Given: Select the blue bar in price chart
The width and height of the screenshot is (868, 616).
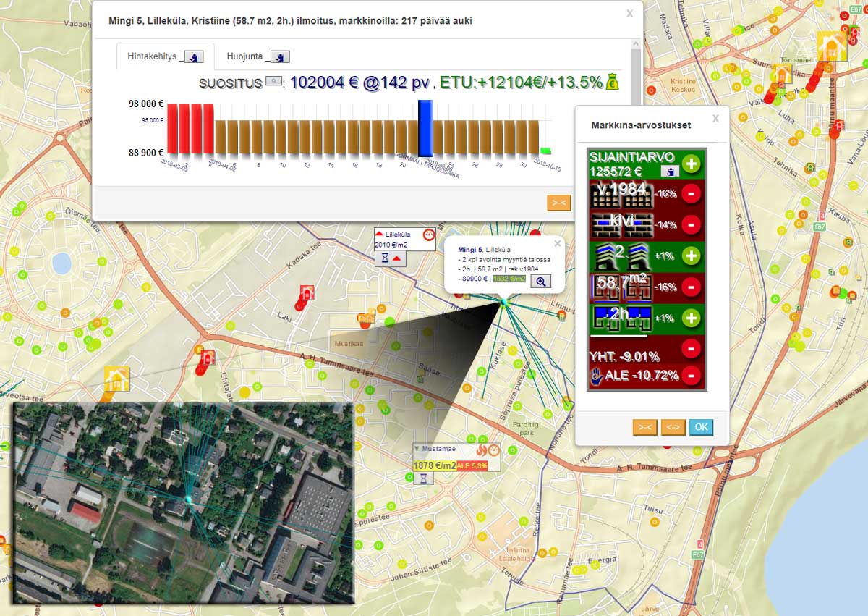Looking at the screenshot, I should (426, 127).
